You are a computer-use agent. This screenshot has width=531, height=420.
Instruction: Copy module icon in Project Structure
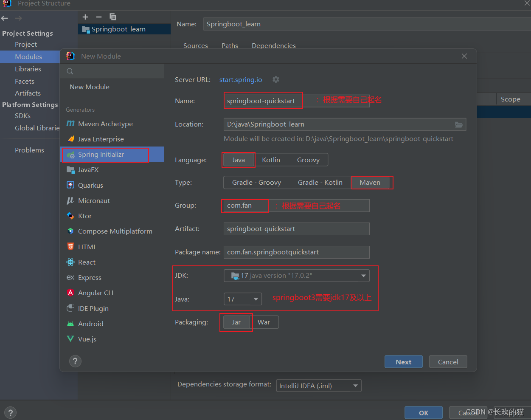[x=113, y=17]
